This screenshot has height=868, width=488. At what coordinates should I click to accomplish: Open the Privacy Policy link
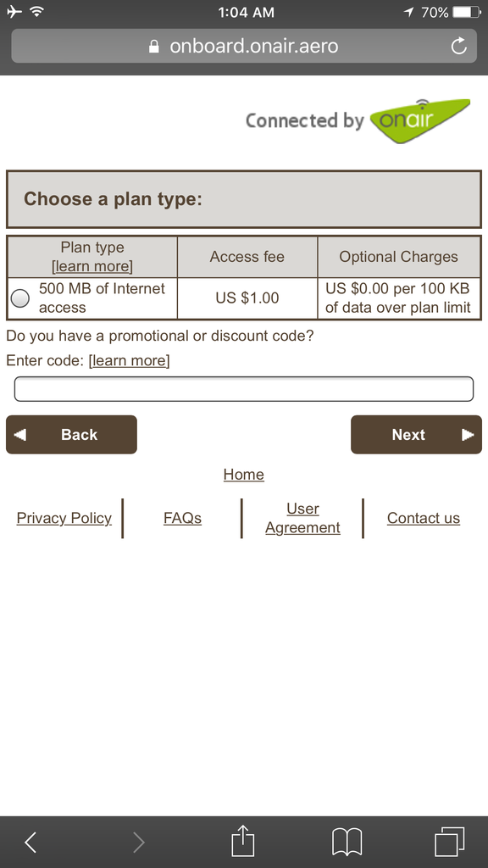point(64,518)
